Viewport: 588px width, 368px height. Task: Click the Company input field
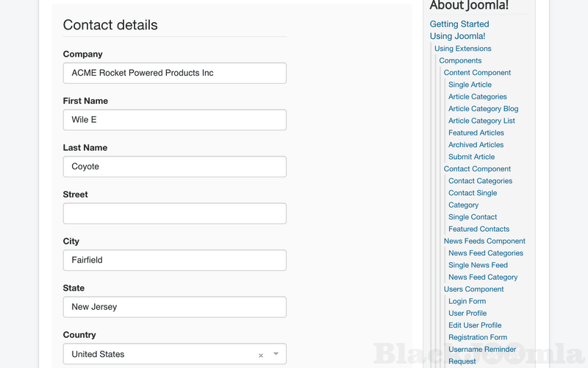click(x=174, y=73)
